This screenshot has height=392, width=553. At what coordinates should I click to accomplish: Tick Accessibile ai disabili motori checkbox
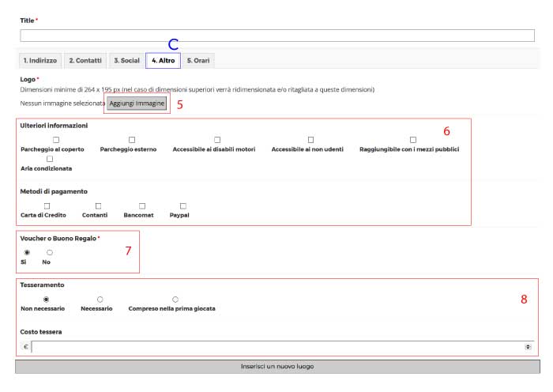pyautogui.click(x=217, y=140)
